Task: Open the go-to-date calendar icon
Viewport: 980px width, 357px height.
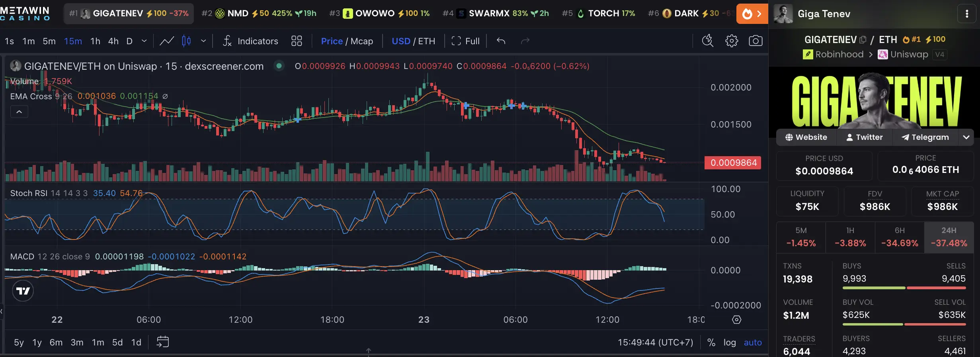Action: point(163,342)
